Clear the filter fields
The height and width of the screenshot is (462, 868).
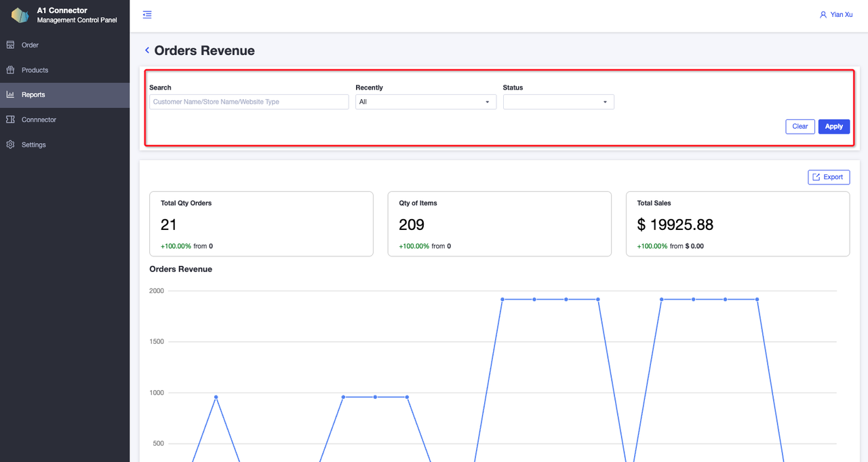click(800, 126)
